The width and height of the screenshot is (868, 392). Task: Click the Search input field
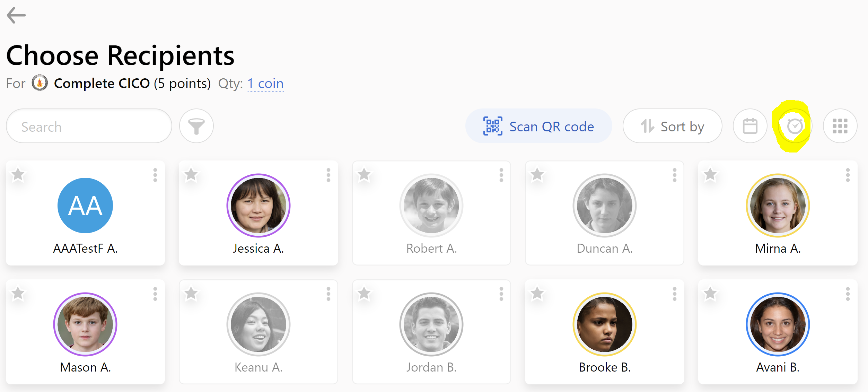[x=89, y=126]
